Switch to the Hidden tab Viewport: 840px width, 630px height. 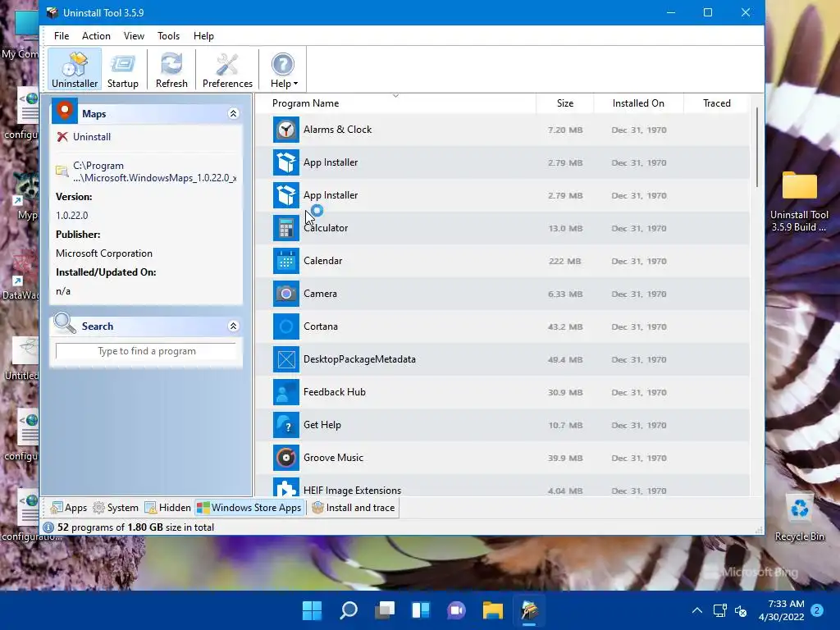point(167,507)
